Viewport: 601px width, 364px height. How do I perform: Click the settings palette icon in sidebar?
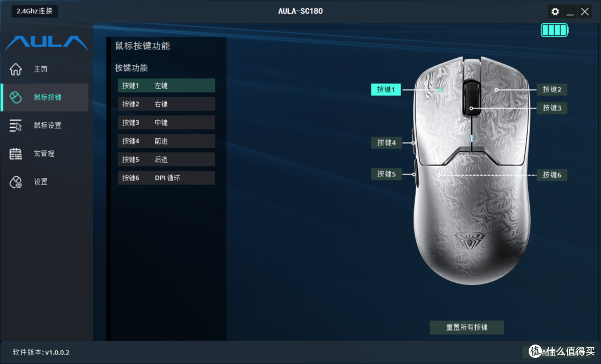point(16,182)
